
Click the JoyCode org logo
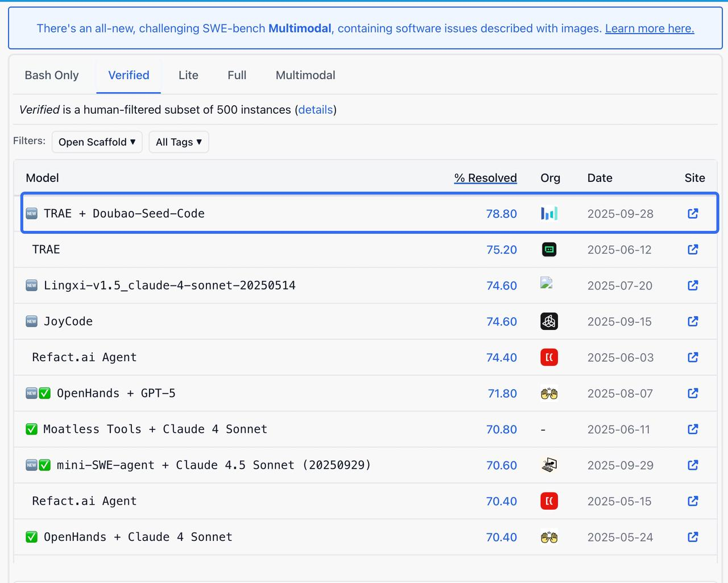[x=549, y=321]
